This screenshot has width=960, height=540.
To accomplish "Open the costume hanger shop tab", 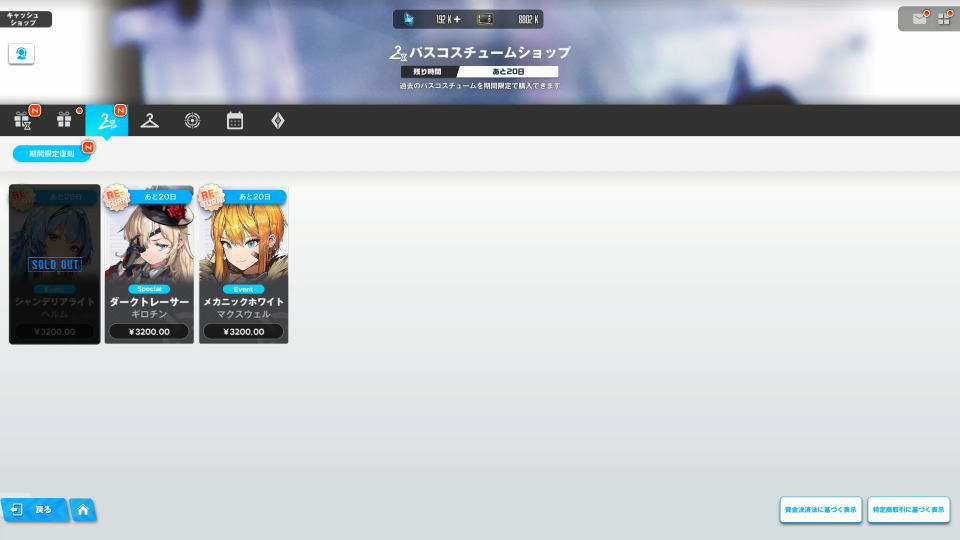I will point(150,120).
